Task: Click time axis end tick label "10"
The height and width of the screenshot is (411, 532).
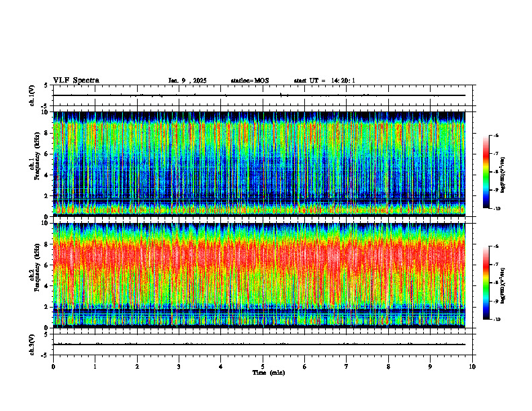Action: tap(472, 367)
